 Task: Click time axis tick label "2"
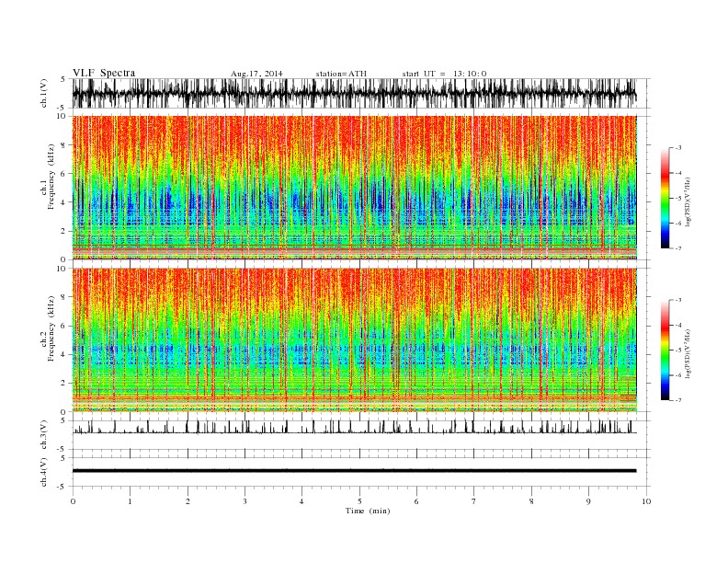[x=188, y=501]
